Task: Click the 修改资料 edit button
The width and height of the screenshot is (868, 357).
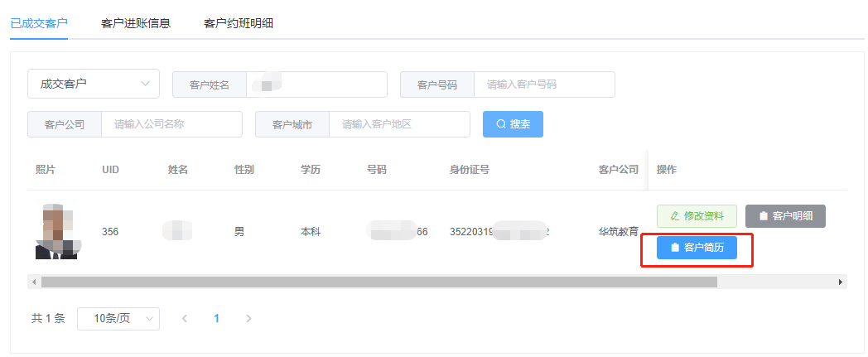Action: [697, 216]
